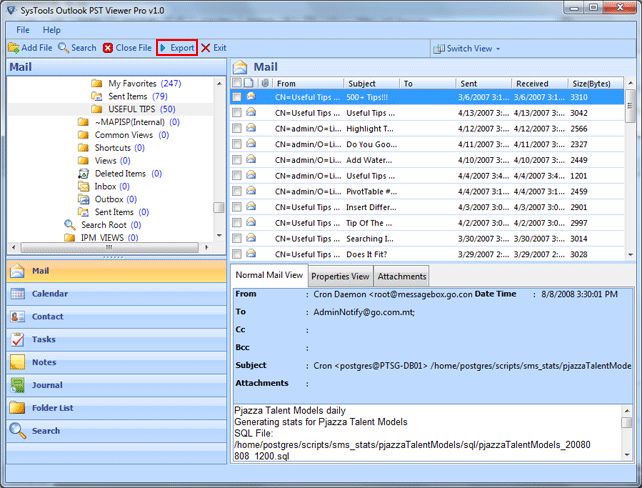The width and height of the screenshot is (642, 488).
Task: Check the 'Tip Of The ...' message checkbox
Action: coord(237,223)
